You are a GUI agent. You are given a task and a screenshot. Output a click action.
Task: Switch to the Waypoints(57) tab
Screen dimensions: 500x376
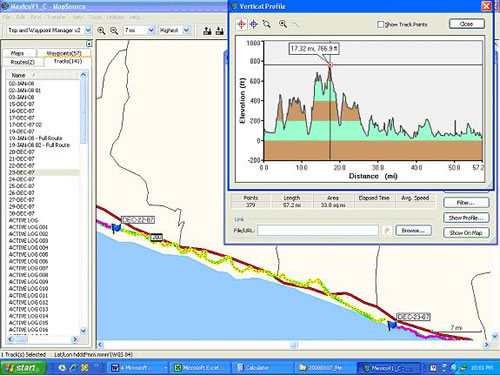[64, 53]
